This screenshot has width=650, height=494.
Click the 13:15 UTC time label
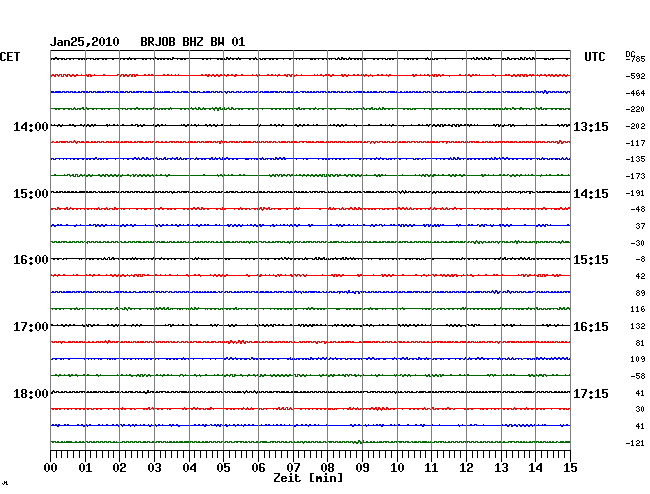(x=591, y=126)
